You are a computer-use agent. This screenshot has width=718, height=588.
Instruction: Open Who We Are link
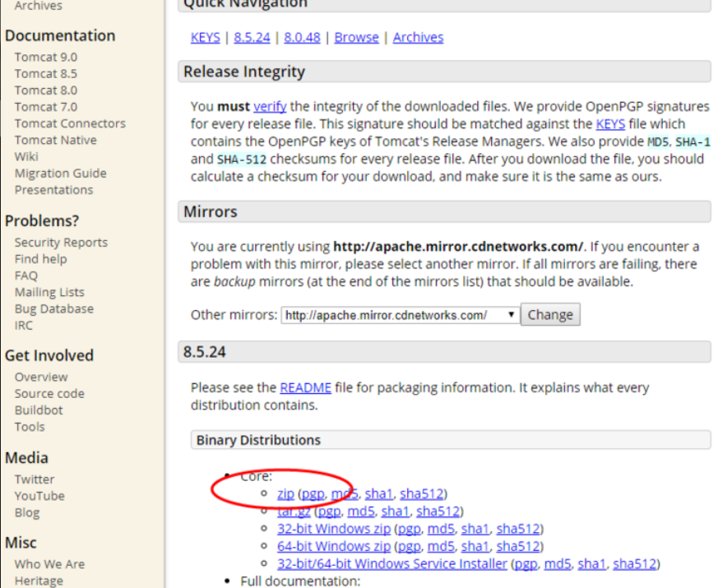click(x=49, y=564)
